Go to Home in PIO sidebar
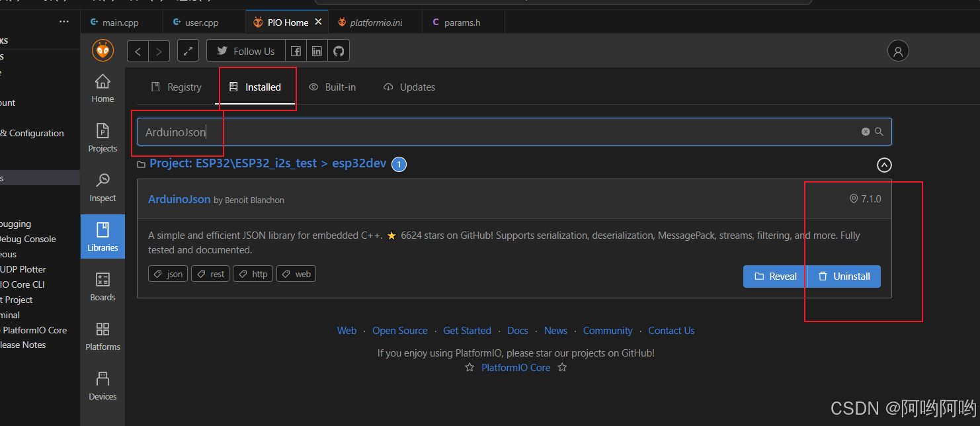980x426 pixels. (102, 89)
